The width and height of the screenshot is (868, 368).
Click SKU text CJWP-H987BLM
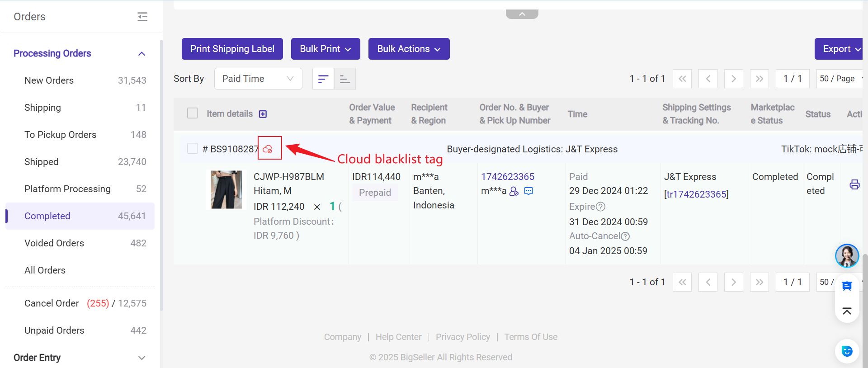(x=289, y=177)
